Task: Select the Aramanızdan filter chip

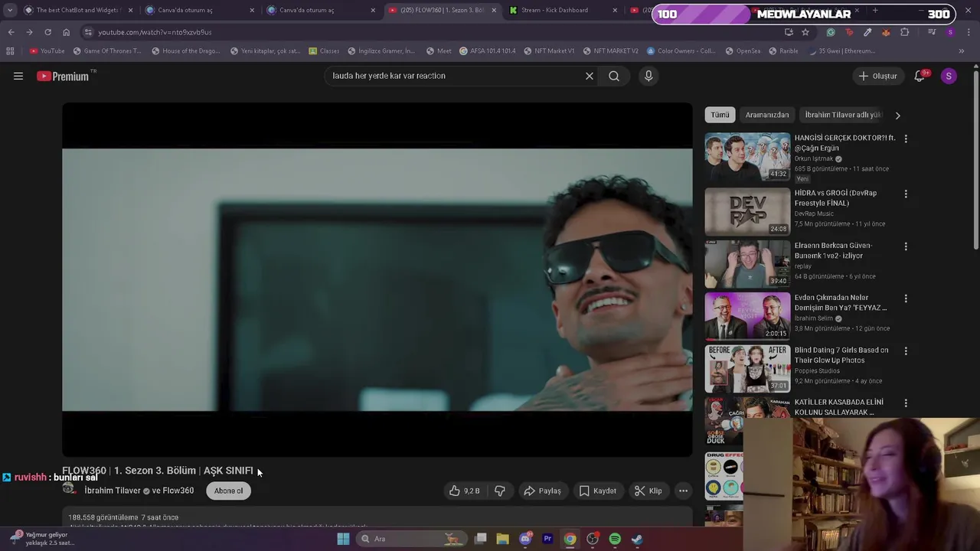Action: pyautogui.click(x=767, y=115)
